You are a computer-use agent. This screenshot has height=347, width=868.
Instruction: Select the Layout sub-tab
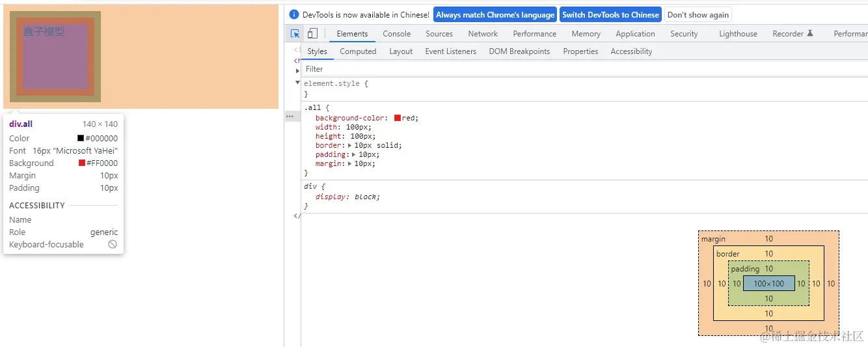pyautogui.click(x=401, y=51)
